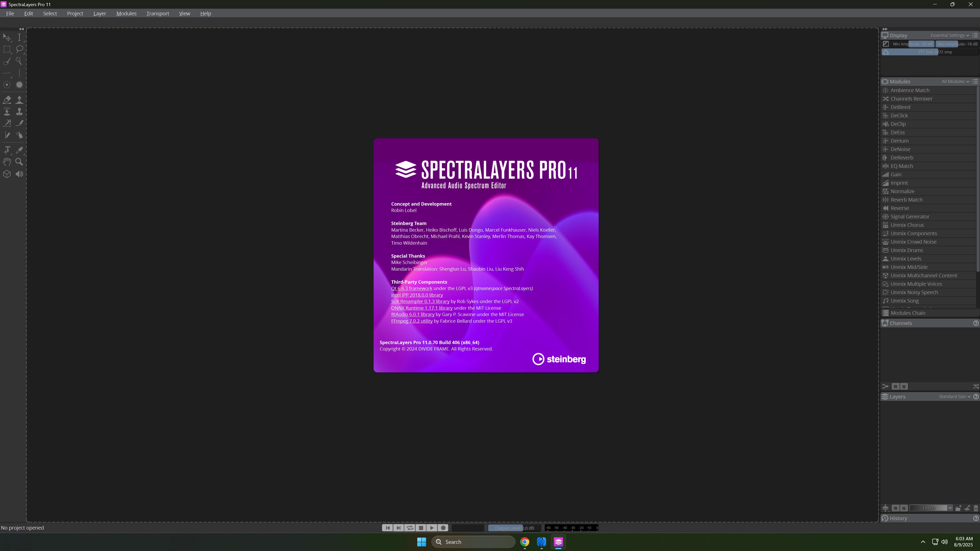Image resolution: width=980 pixels, height=551 pixels.
Task: Select the Noise Spray tool
Action: [19, 135]
